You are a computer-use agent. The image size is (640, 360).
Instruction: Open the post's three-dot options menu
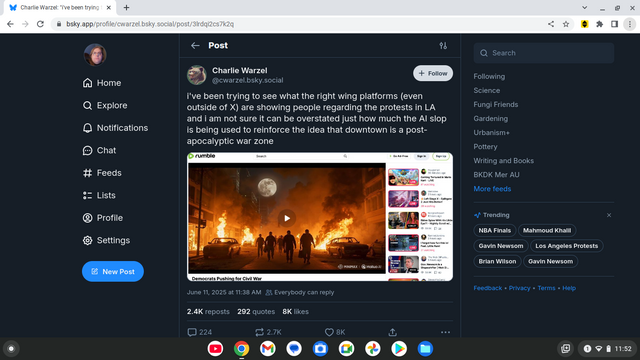point(445,332)
